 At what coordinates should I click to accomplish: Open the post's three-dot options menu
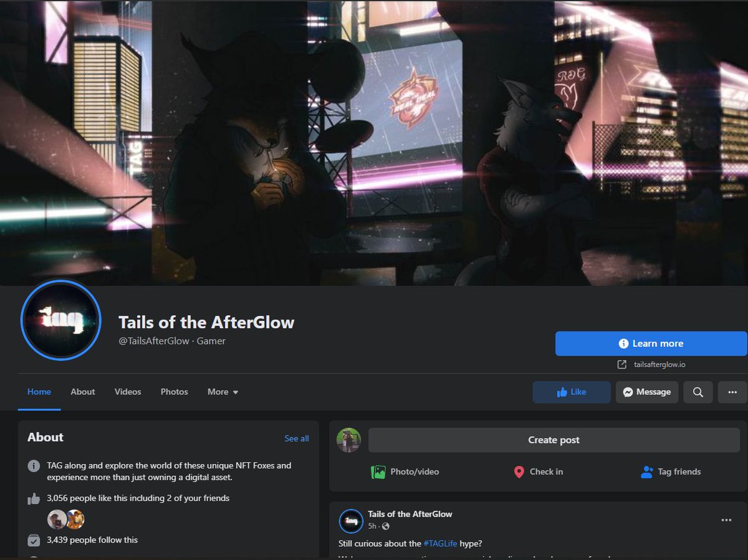click(726, 520)
